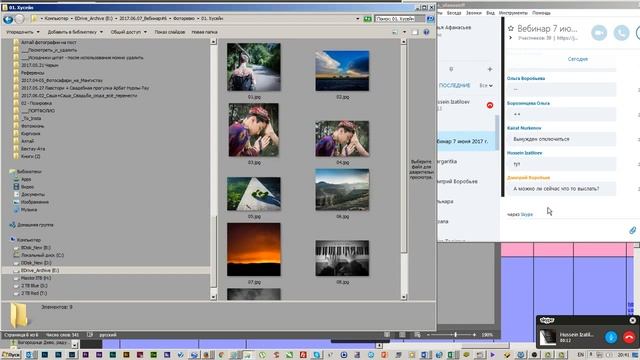This screenshot has height=360, width=640.
Task: Favorite the webinar chat with the star icon
Action: (x=511, y=29)
